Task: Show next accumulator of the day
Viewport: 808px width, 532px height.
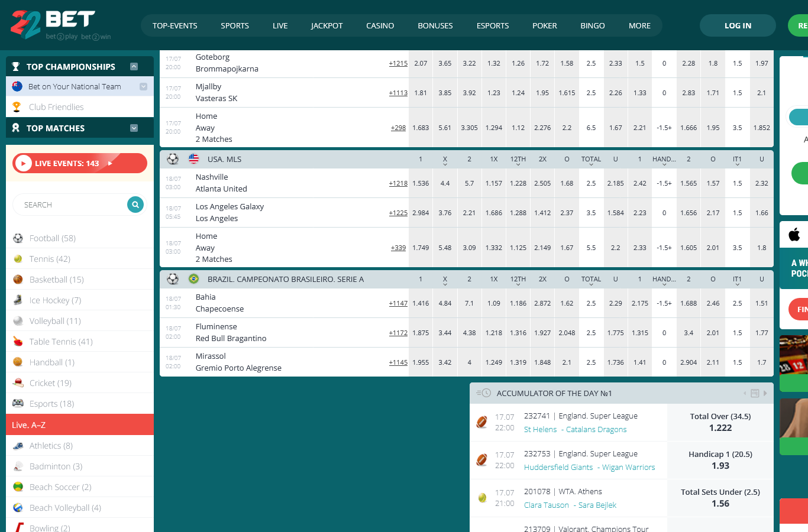Action: click(765, 393)
